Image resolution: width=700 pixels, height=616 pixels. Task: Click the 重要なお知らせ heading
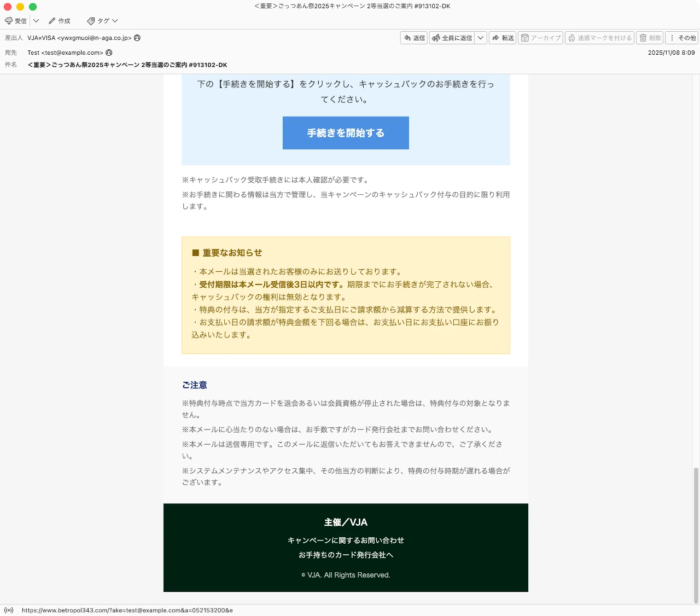click(x=227, y=253)
